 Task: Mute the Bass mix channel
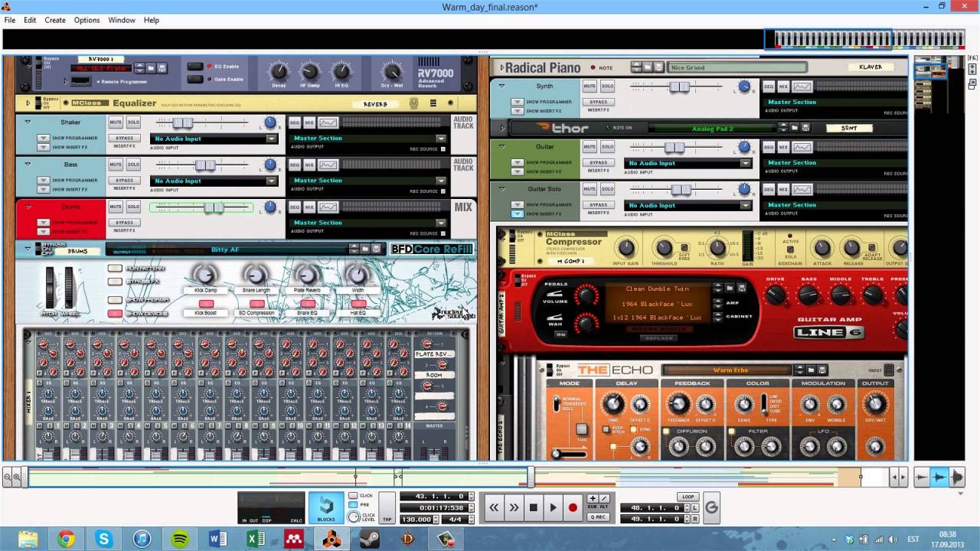coord(115,165)
